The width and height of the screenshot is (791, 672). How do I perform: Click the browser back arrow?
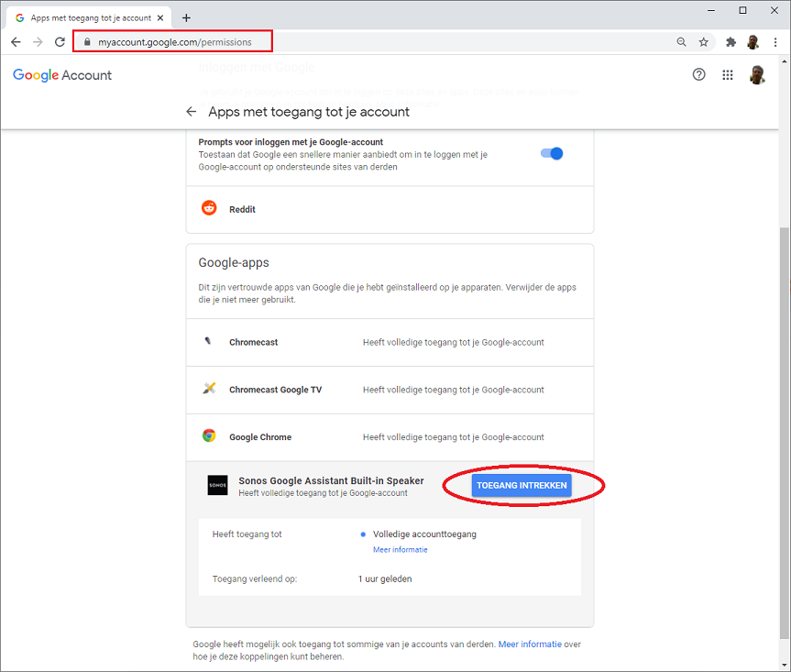16,42
